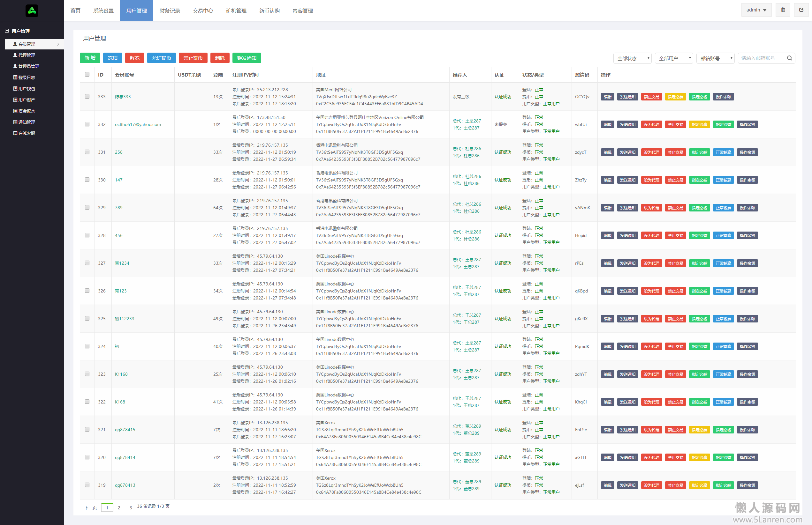The width and height of the screenshot is (812, 525).
Task: Switch to the 财务记录 top menu
Action: [x=170, y=11]
